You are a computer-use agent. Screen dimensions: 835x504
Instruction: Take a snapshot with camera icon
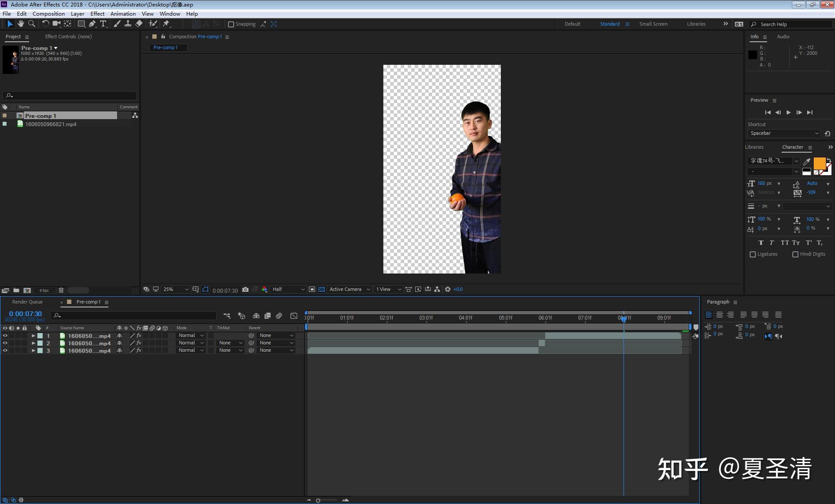click(245, 290)
